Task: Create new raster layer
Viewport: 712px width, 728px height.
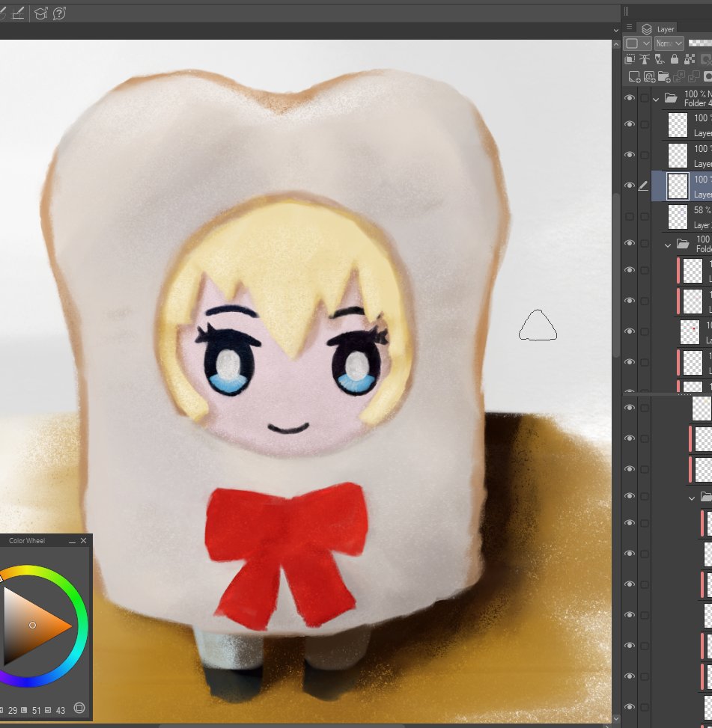Action: 634,76
